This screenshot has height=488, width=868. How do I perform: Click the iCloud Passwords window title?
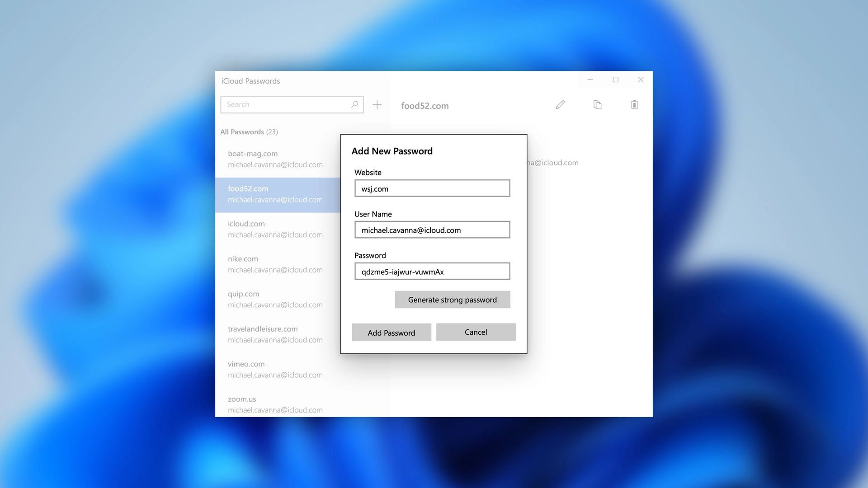tap(250, 81)
